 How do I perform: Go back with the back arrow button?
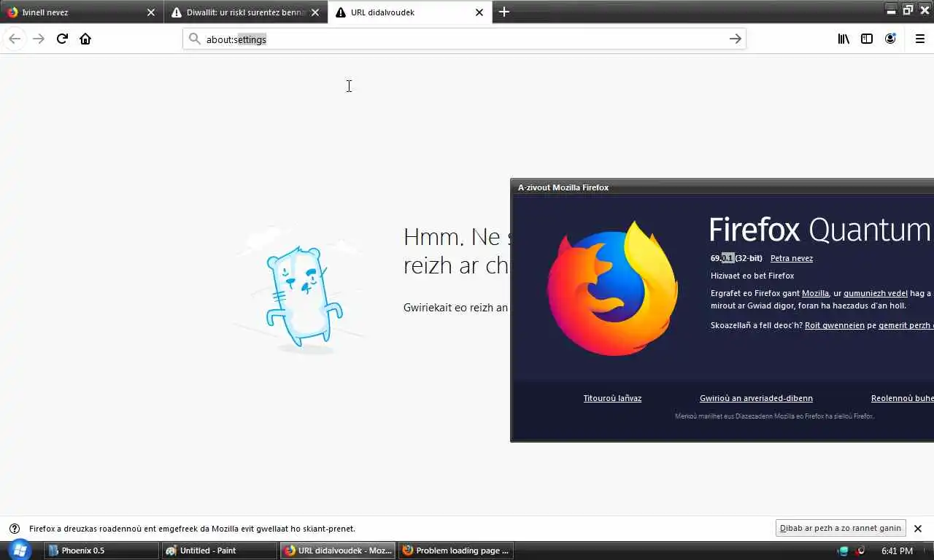[x=15, y=39]
